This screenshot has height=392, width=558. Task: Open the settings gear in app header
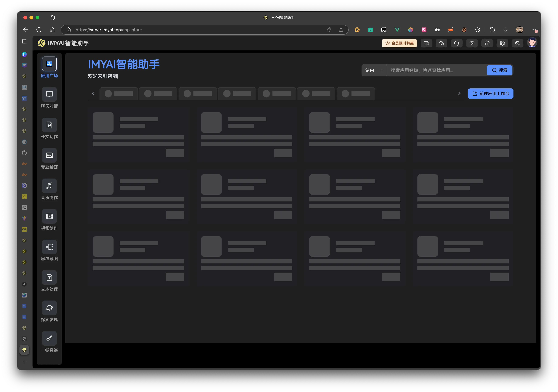point(502,43)
